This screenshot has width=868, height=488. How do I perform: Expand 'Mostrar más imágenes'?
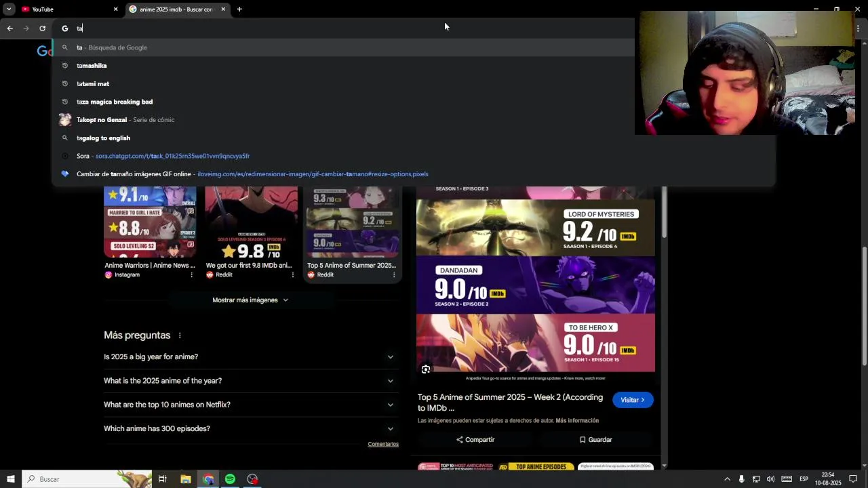click(250, 300)
